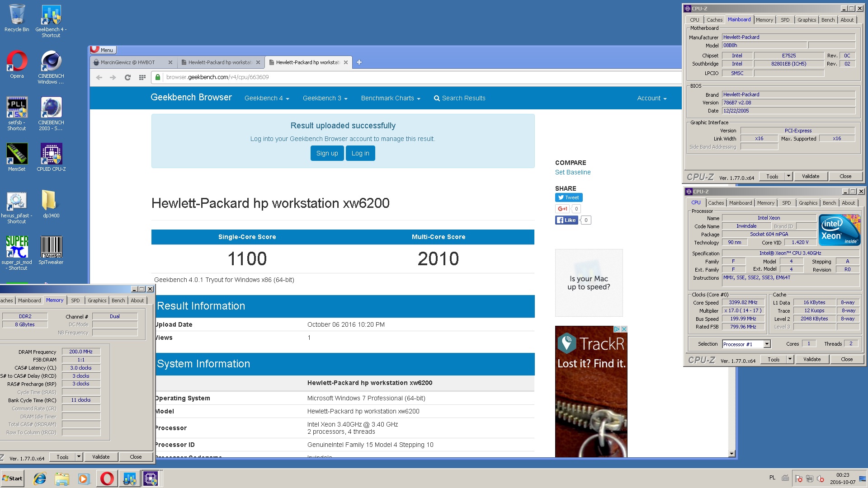Expand Tools arrow in CPU tab CPU-Z window

pos(790,359)
